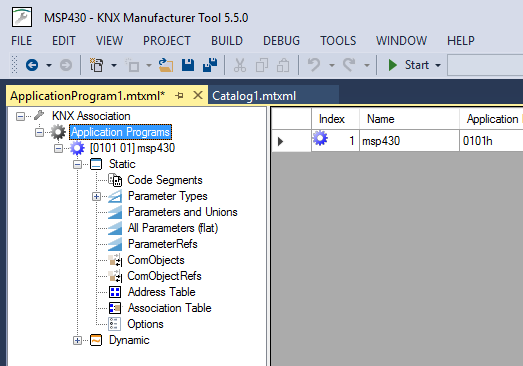Open the FILE menu
This screenshot has height=366, width=523.
click(21, 41)
